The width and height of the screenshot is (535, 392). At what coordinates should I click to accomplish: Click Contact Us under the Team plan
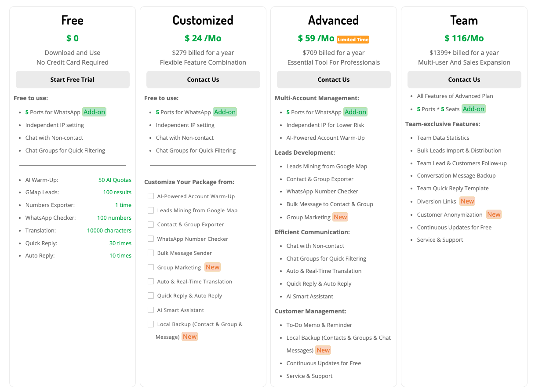click(464, 80)
